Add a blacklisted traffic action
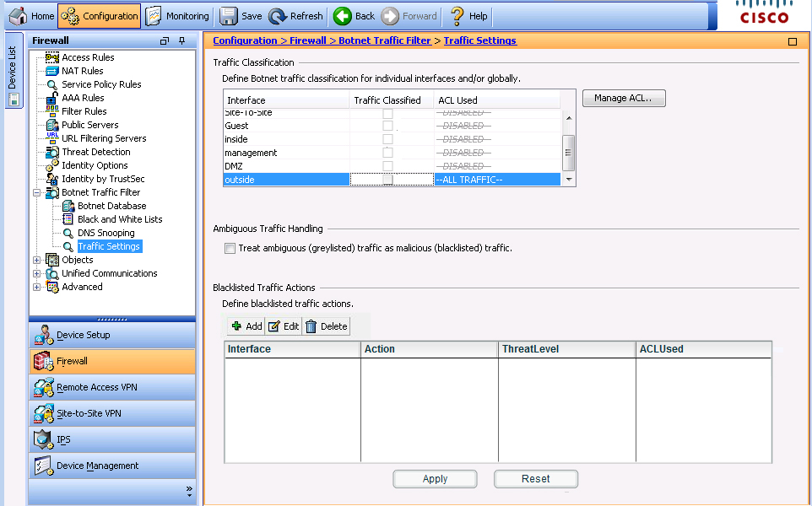Image resolution: width=812 pixels, height=506 pixels. pyautogui.click(x=246, y=326)
